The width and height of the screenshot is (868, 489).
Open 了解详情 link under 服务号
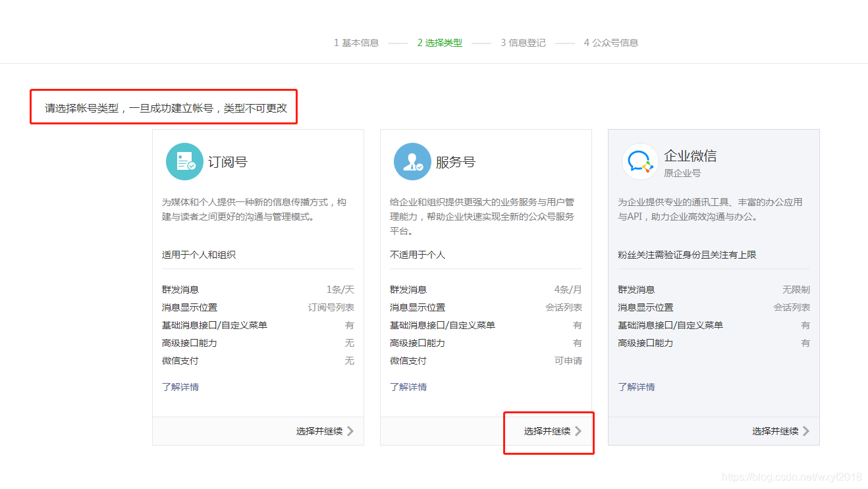click(408, 387)
